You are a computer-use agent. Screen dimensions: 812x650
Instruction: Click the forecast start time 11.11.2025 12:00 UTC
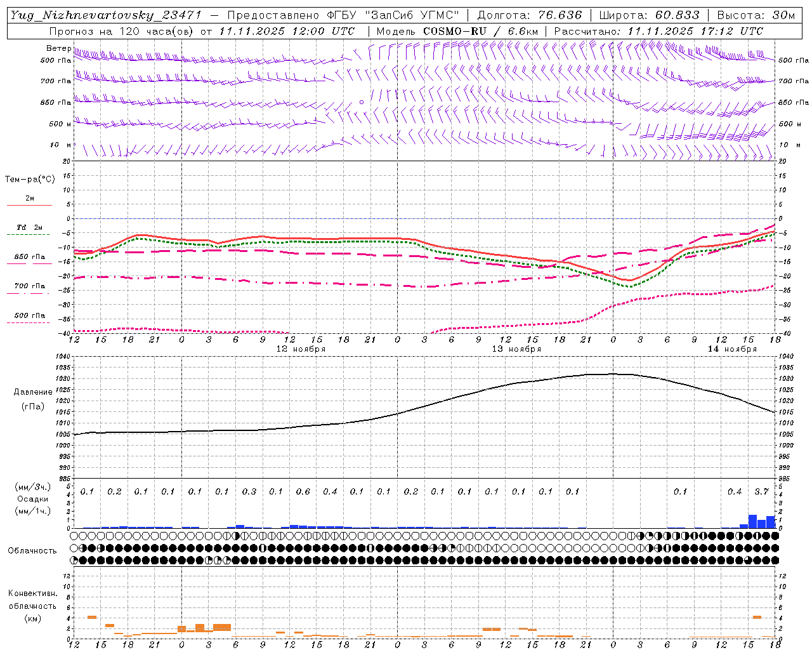[x=287, y=31]
